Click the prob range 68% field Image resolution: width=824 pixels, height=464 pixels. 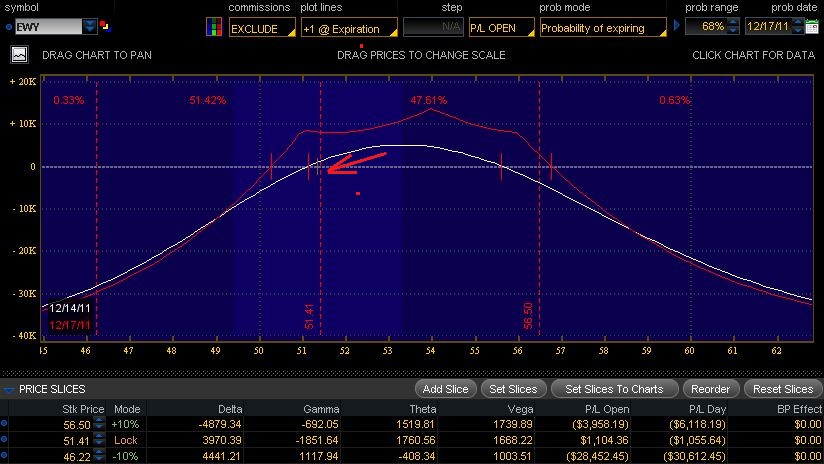(706, 26)
